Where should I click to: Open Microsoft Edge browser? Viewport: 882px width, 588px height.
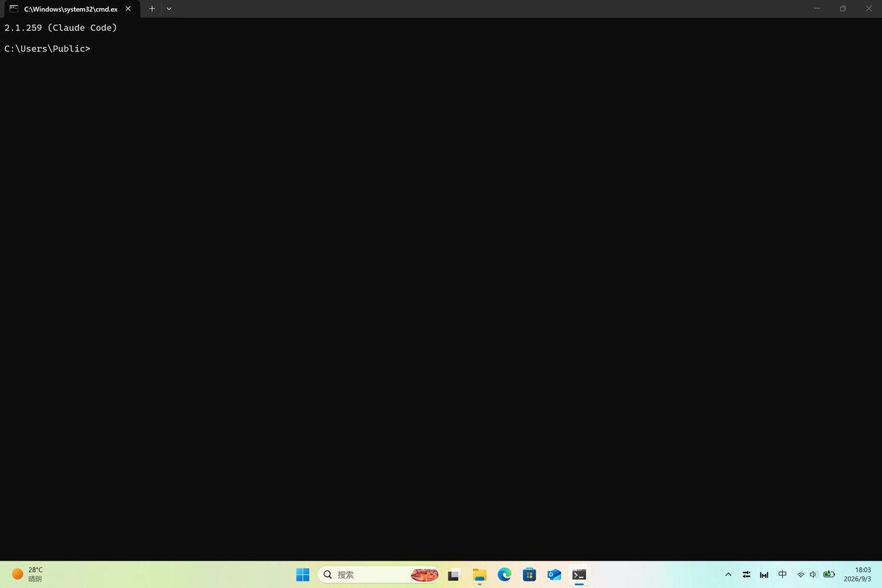click(504, 575)
